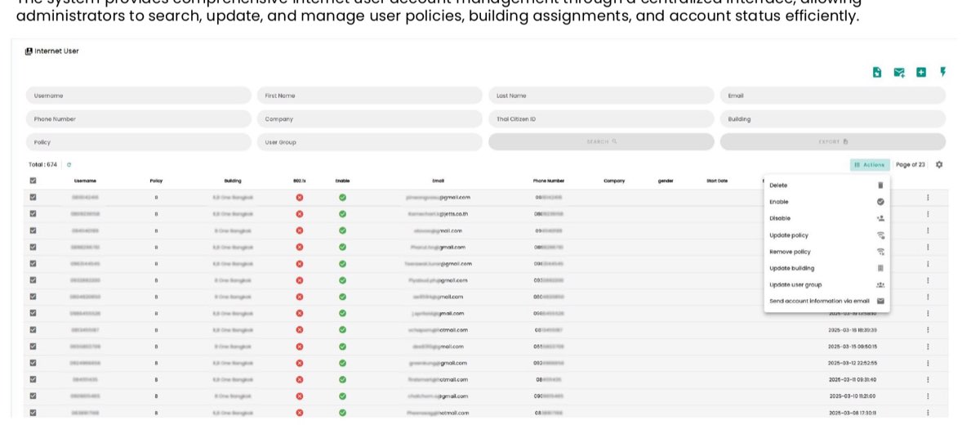980x425 pixels.
Task: Click the import file icon at top right
Action: 877,72
